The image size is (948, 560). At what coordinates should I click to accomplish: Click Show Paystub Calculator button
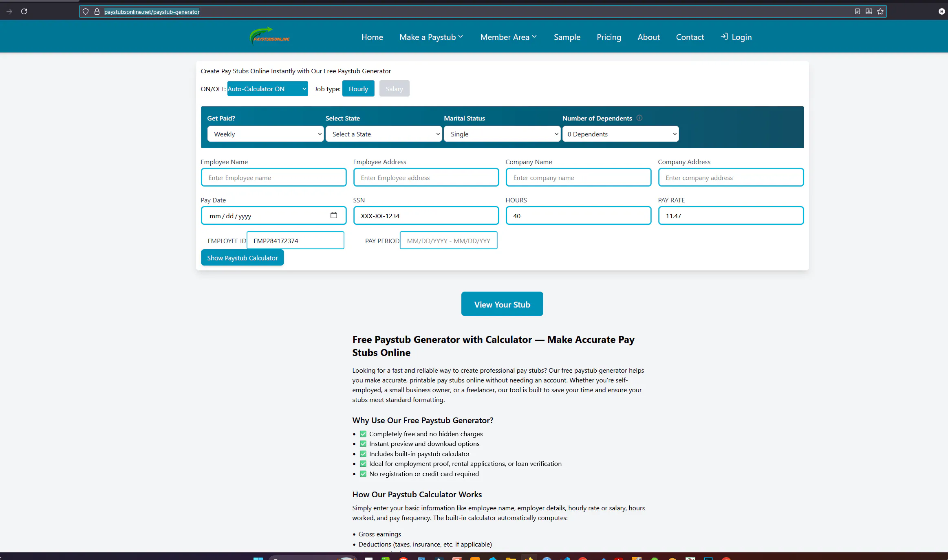coord(242,258)
